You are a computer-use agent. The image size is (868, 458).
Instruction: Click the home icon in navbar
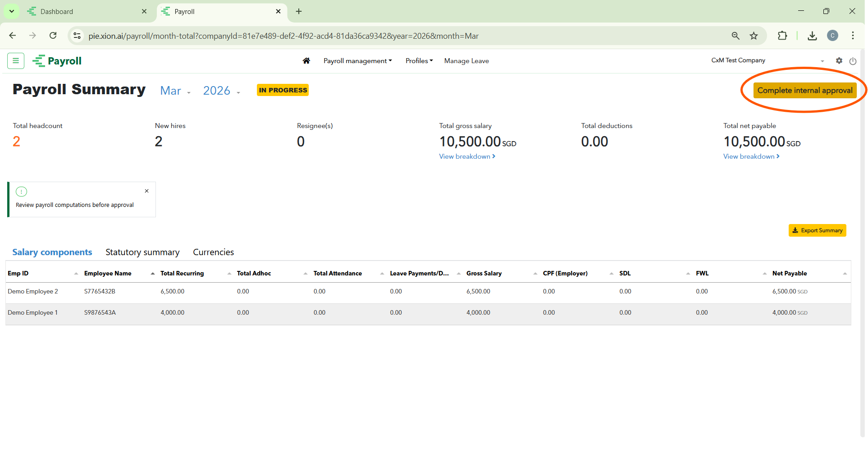pyautogui.click(x=306, y=61)
